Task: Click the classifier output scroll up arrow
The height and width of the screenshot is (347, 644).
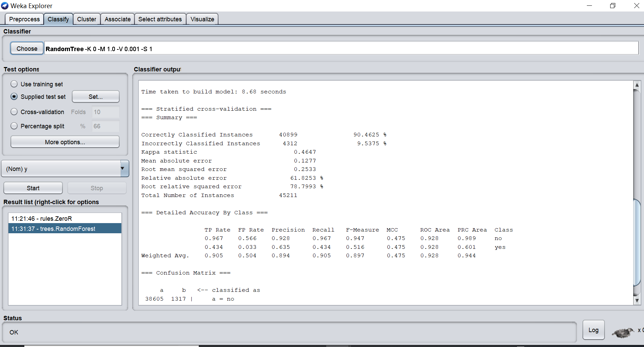Action: pyautogui.click(x=637, y=85)
